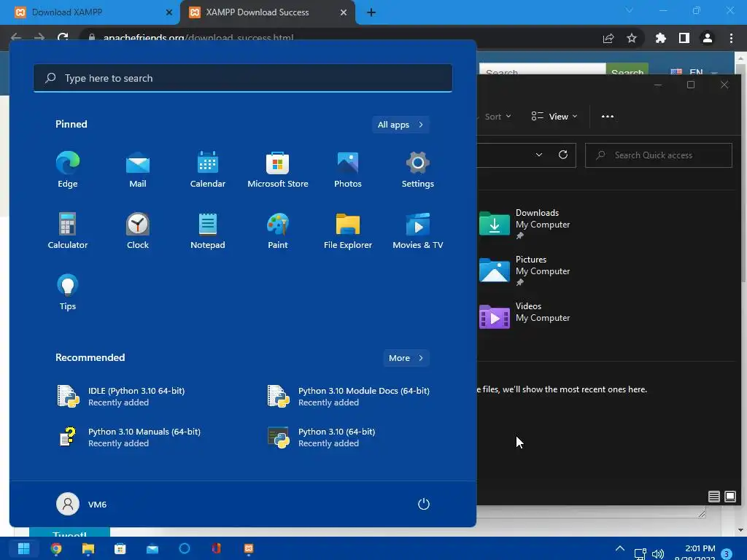Launch the Movies & TV app

(x=418, y=231)
